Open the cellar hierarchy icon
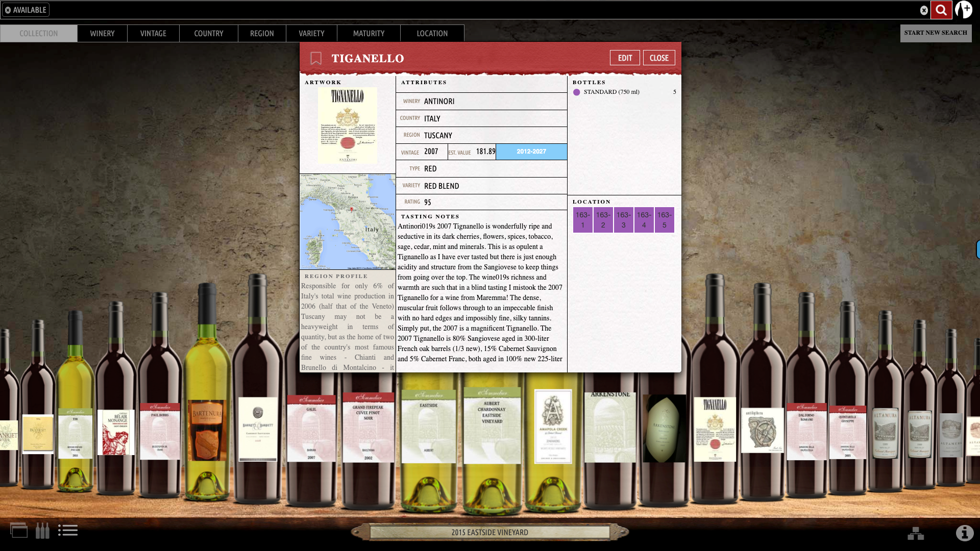Image resolution: width=980 pixels, height=551 pixels. (916, 533)
